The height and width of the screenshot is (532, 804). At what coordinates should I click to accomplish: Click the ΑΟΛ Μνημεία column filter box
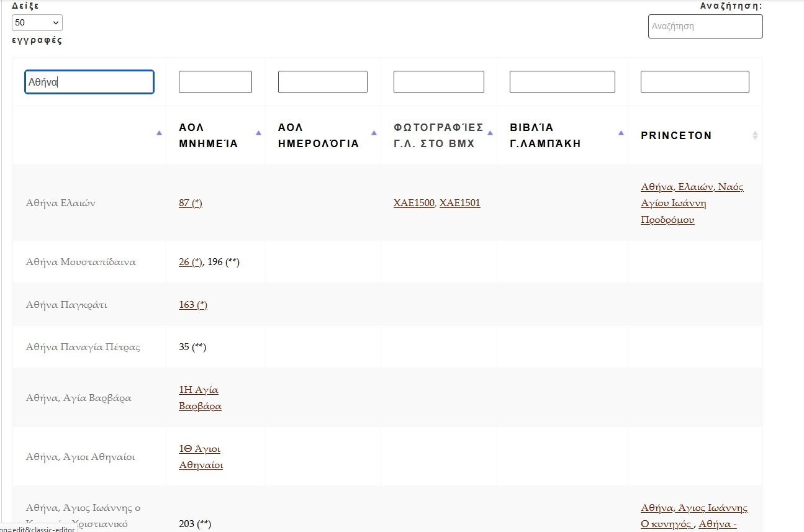pos(215,82)
